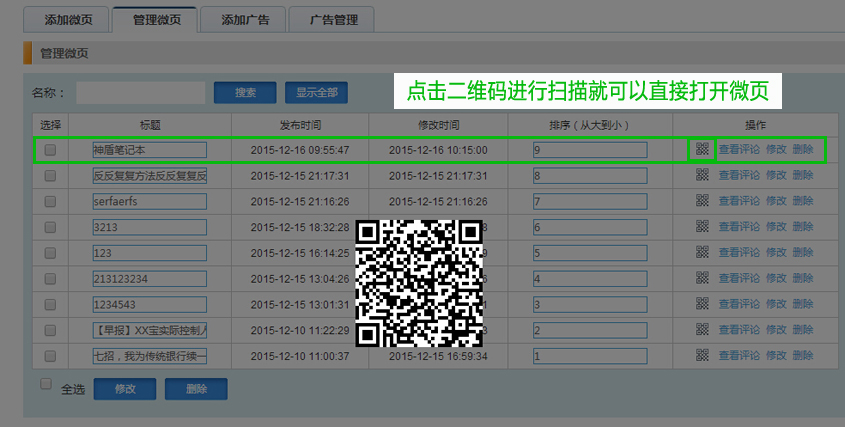Click the large QR code popup image
Viewport: 845px width, 427px height.
(420, 283)
